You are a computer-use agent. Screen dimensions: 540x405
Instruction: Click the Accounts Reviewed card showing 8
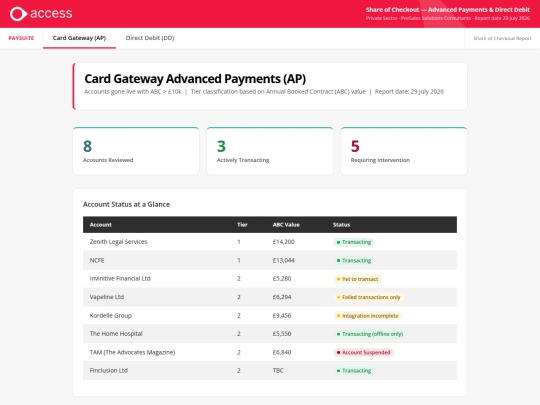tap(136, 151)
